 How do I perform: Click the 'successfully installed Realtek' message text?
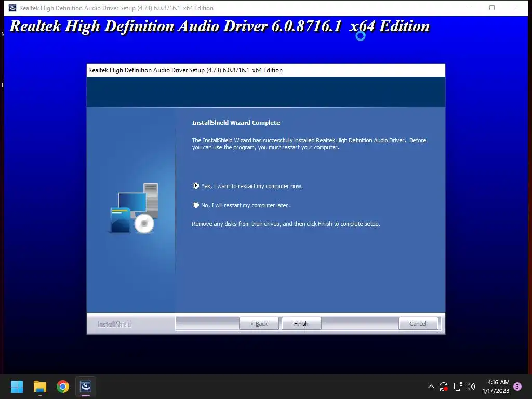coord(309,143)
